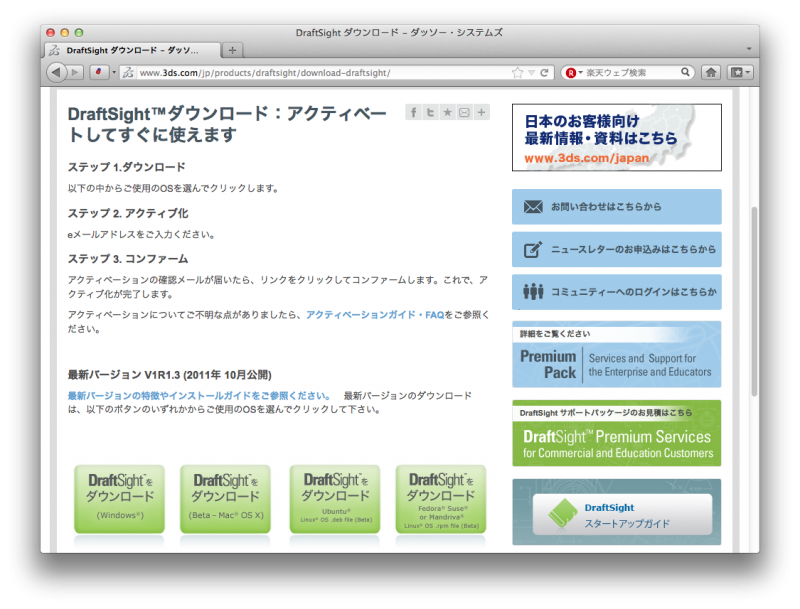Click the ニュースレターのお申込み newsletter button
Viewport: 800px width, 609px height.
[617, 249]
